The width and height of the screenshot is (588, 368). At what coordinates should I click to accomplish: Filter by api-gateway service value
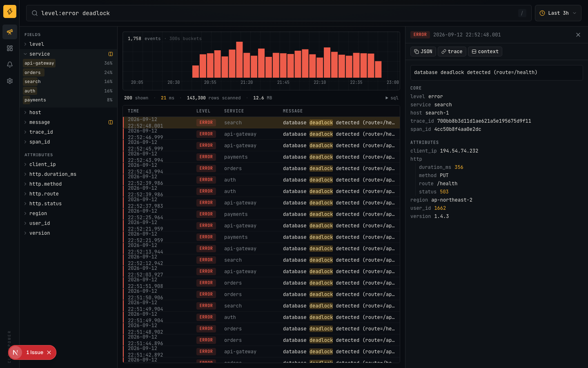tap(68, 63)
